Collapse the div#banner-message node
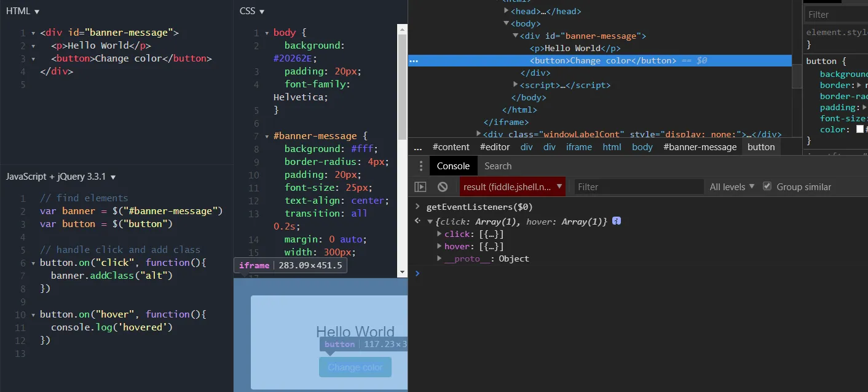The height and width of the screenshot is (392, 868). pyautogui.click(x=515, y=36)
